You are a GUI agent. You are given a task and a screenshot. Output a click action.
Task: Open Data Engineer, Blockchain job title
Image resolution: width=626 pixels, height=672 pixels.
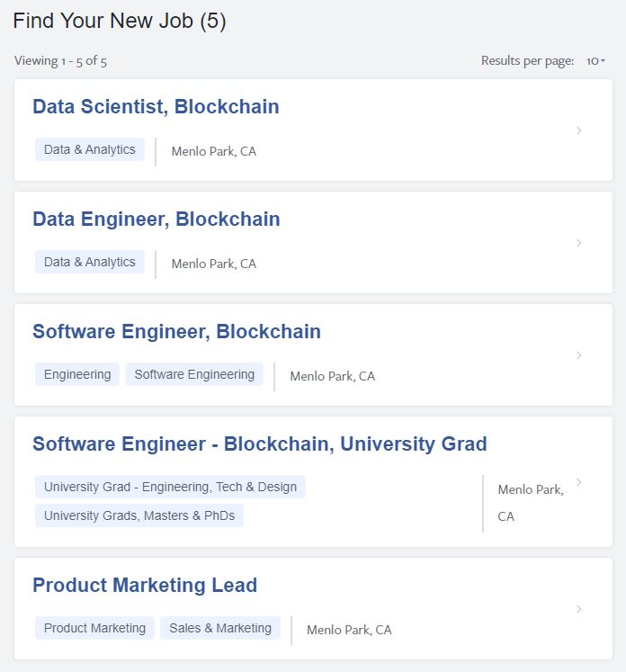tap(156, 220)
